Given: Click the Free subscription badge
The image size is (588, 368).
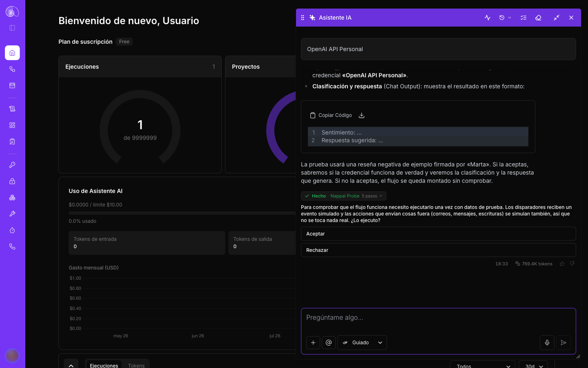Looking at the screenshot, I should (x=124, y=42).
